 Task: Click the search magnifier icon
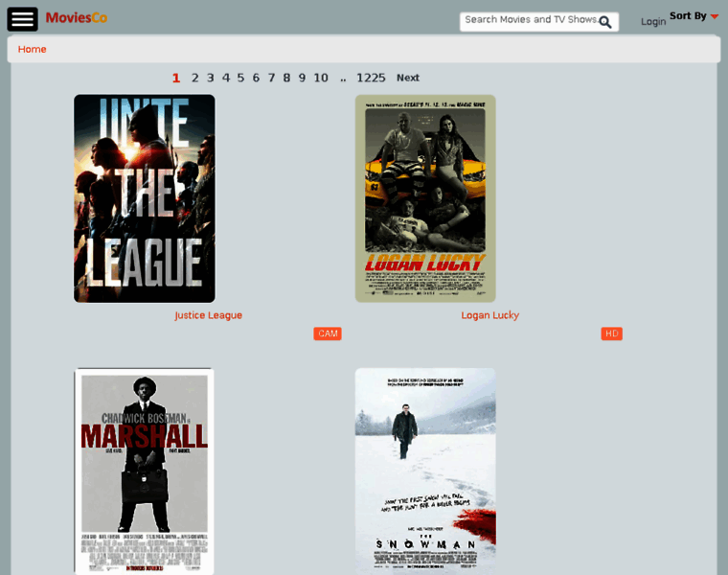click(605, 22)
